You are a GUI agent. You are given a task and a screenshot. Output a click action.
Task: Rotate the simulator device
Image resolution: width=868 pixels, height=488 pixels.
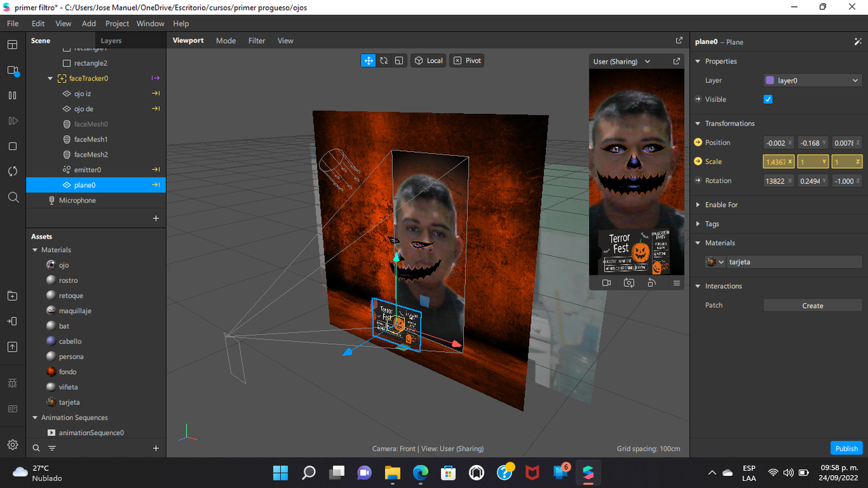(x=652, y=283)
